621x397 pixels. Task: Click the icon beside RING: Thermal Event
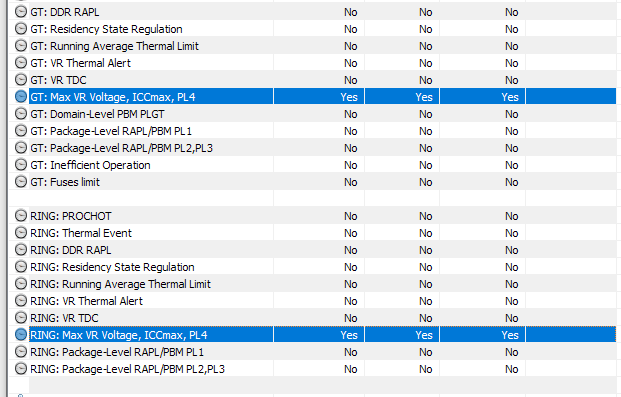pos(21,233)
